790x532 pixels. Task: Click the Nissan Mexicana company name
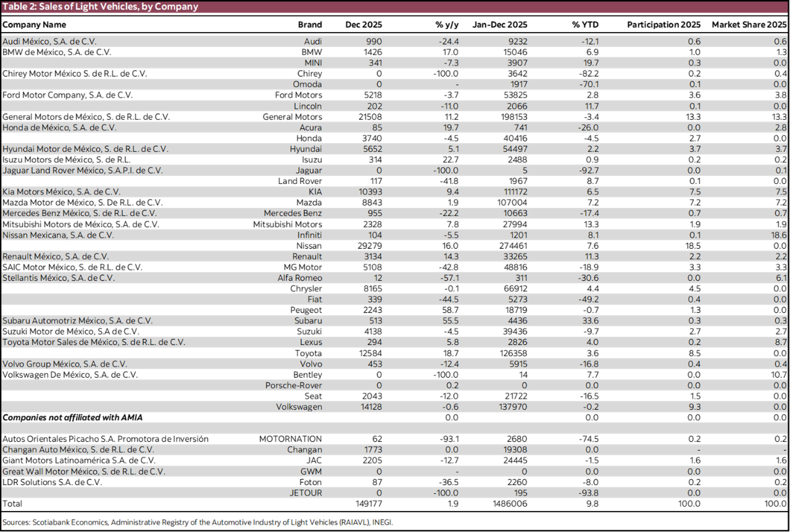(58, 235)
